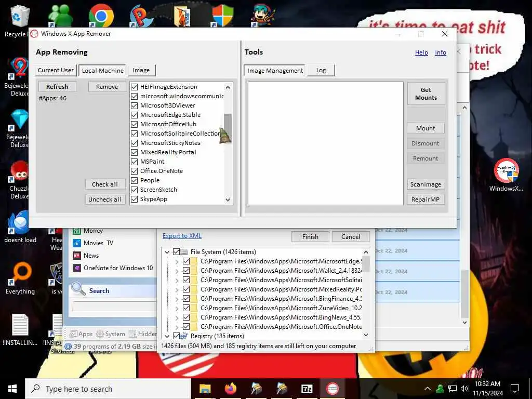Open the 'doesnt load' desktop shortcut
This screenshot has width=532, height=399.
pyautogui.click(x=20, y=228)
